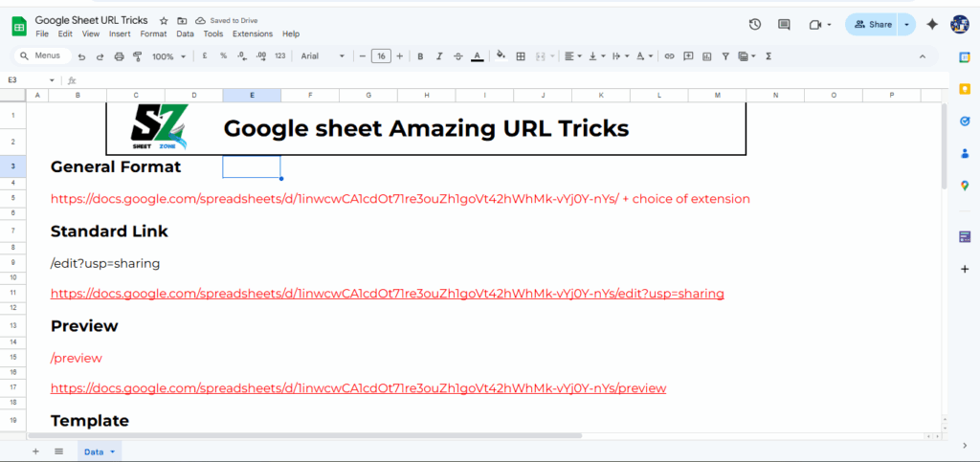Open the View menu
The height and width of the screenshot is (462, 980).
pos(91,33)
